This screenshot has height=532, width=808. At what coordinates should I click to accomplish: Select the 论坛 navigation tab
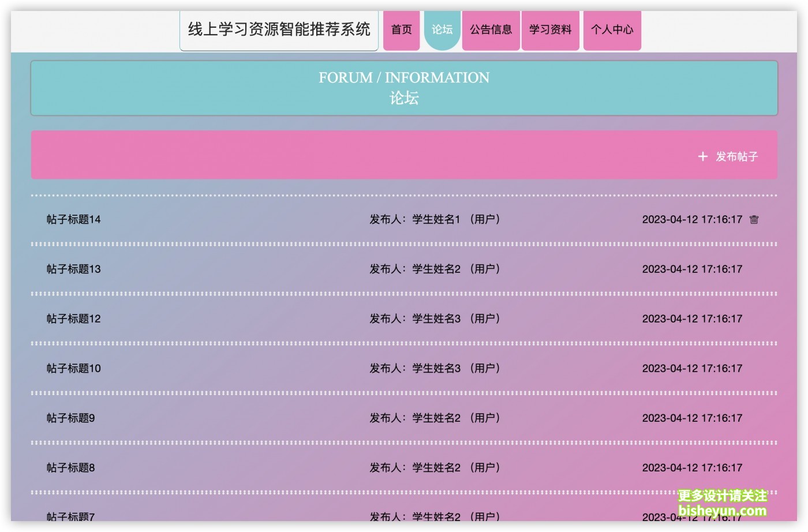click(442, 29)
